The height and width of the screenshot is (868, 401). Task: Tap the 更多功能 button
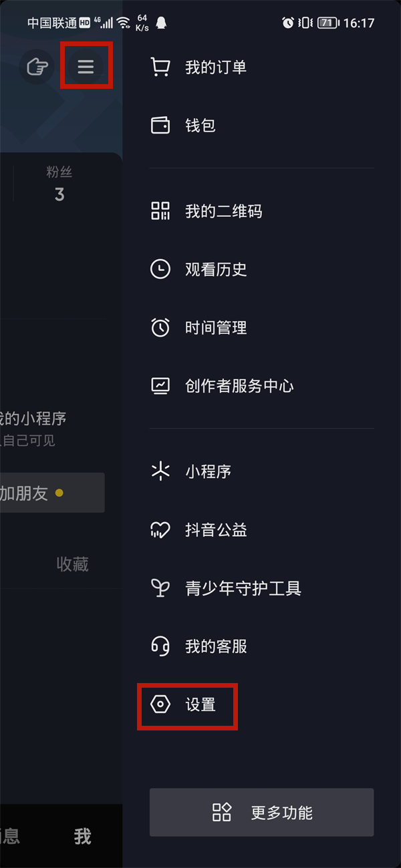(261, 813)
